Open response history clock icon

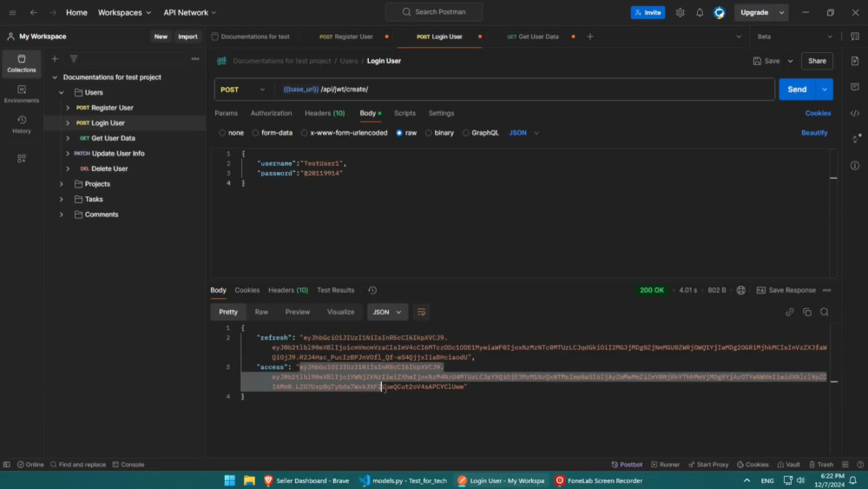click(372, 290)
